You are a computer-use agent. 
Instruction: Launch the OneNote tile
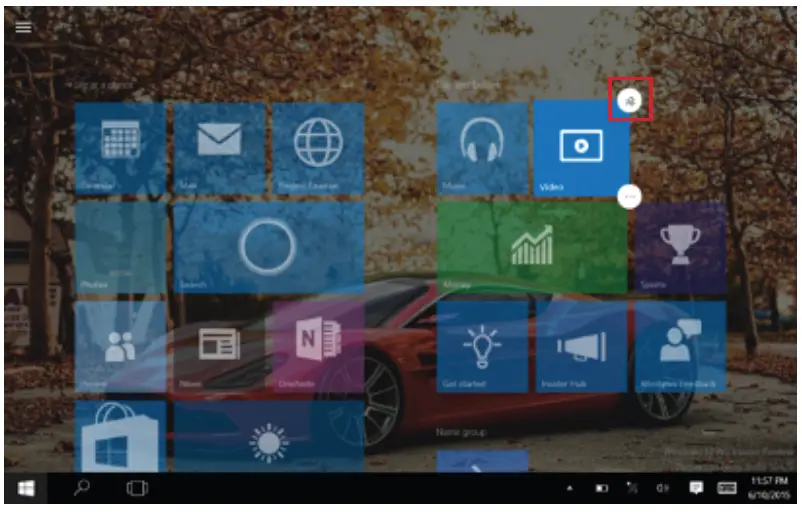(x=319, y=347)
